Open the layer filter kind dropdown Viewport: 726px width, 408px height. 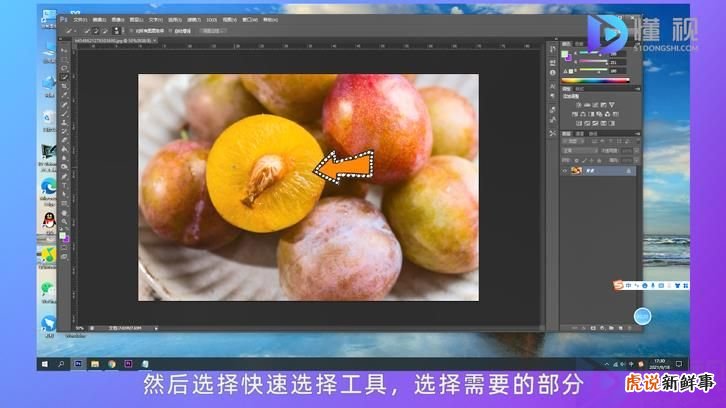pyautogui.click(x=572, y=141)
